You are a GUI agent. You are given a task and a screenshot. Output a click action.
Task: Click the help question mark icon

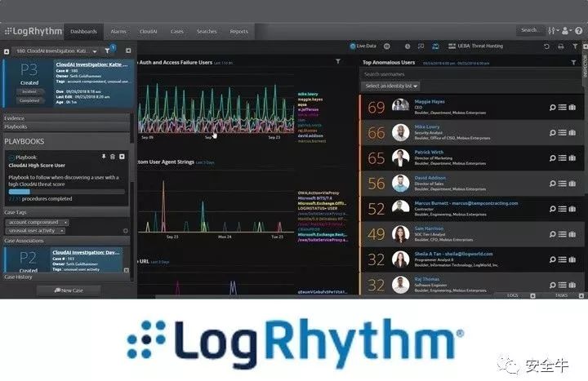579,31
